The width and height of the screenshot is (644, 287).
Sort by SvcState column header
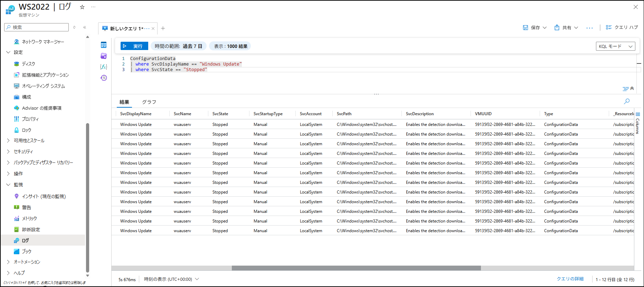click(x=220, y=114)
